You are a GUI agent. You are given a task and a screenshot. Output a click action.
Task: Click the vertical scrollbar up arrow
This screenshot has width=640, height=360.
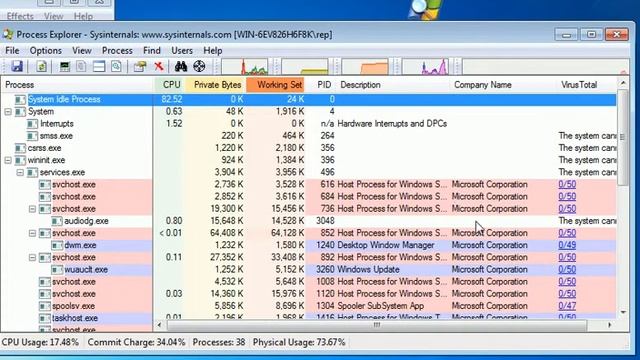click(623, 83)
